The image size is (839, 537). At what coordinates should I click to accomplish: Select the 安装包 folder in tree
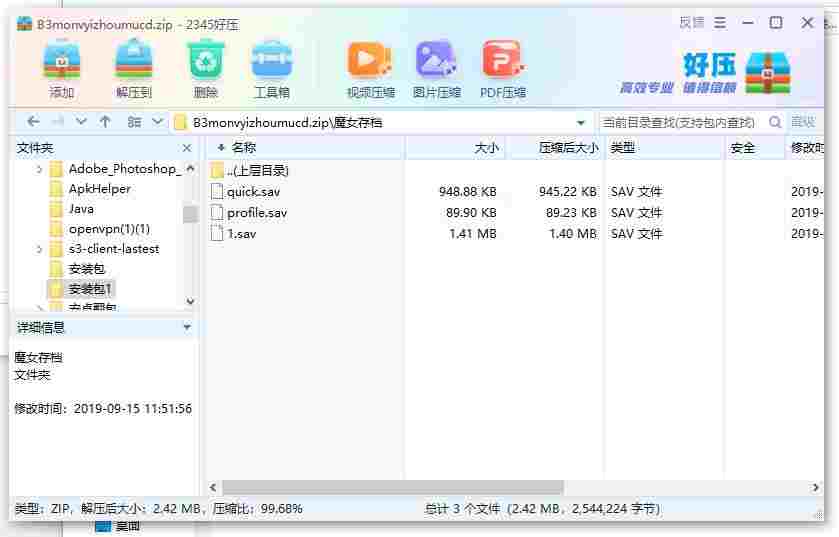click(87, 268)
